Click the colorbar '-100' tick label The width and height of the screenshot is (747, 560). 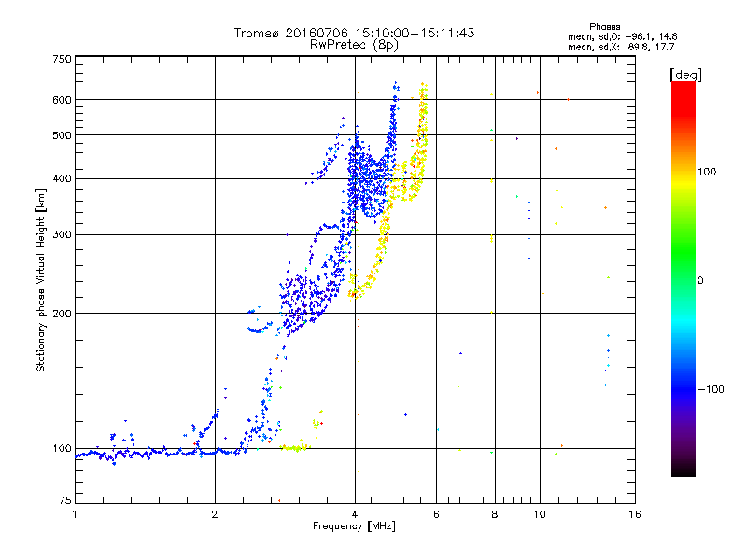[711, 389]
